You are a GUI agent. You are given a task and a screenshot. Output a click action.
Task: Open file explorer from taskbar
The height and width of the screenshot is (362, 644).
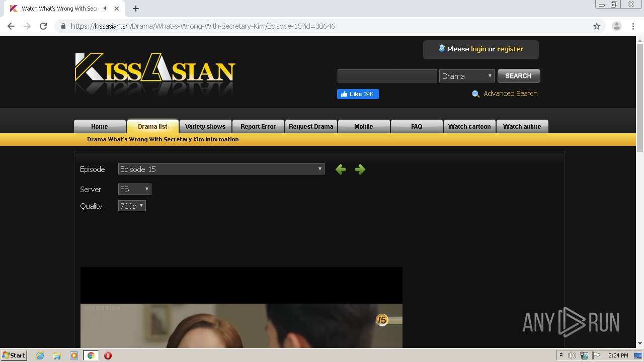click(x=57, y=355)
